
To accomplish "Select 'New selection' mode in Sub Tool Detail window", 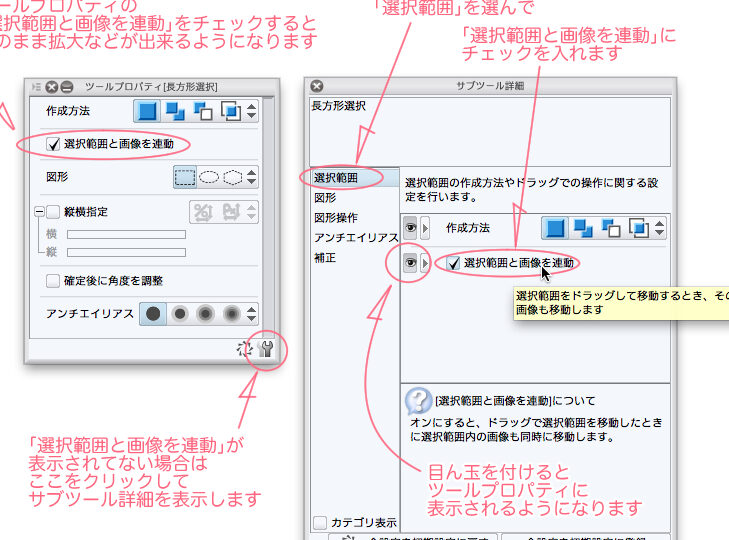I will click(x=555, y=228).
